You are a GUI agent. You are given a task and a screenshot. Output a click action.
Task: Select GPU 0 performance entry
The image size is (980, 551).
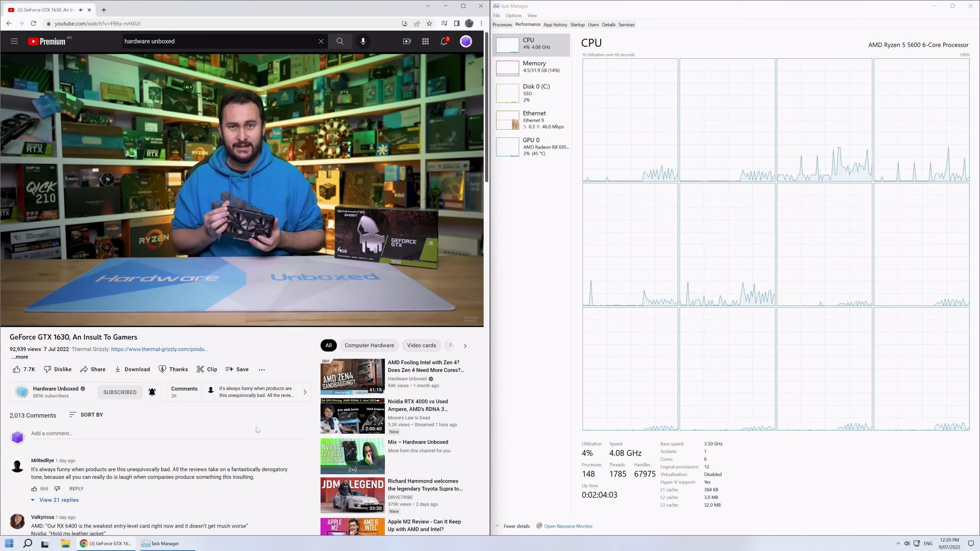(x=531, y=147)
